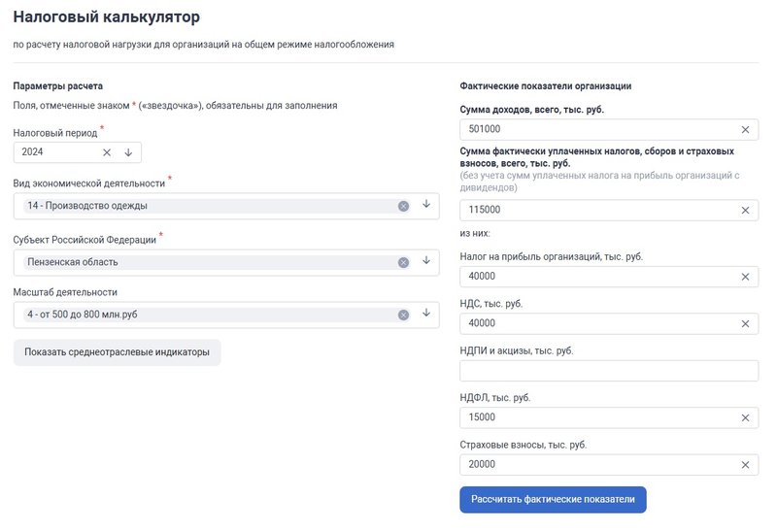Click 'Показать среднеотраслевые индикаторы' button
This screenshot has width=777, height=532.
117,352
